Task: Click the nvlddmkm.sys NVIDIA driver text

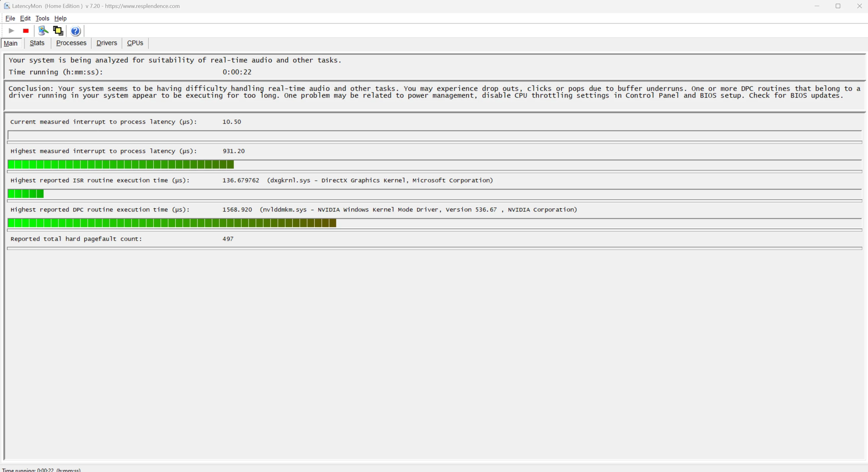Action: [x=418, y=210]
